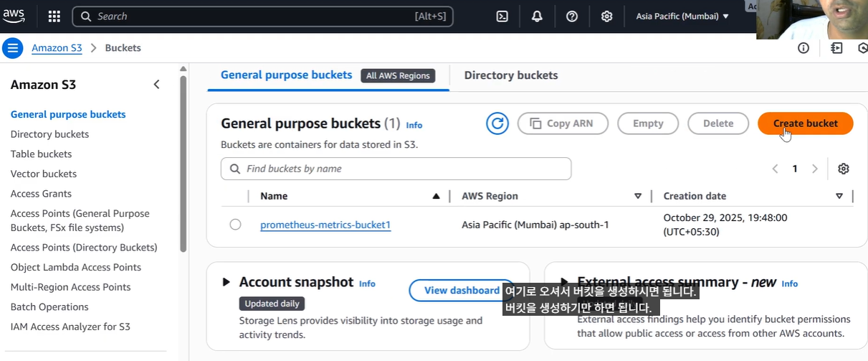The height and width of the screenshot is (361, 868).
Task: Open IAM Access Analyzer for S3
Action: point(70,327)
